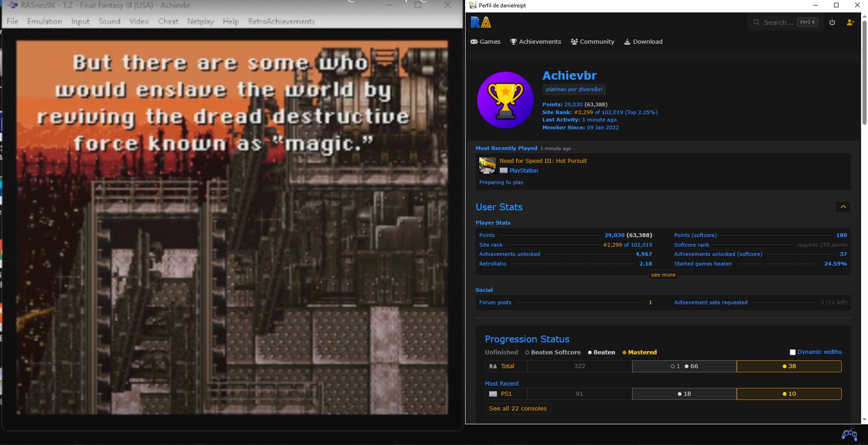Open the Community navigation dropdown
Image resolution: width=868 pixels, height=445 pixels.
click(592, 41)
